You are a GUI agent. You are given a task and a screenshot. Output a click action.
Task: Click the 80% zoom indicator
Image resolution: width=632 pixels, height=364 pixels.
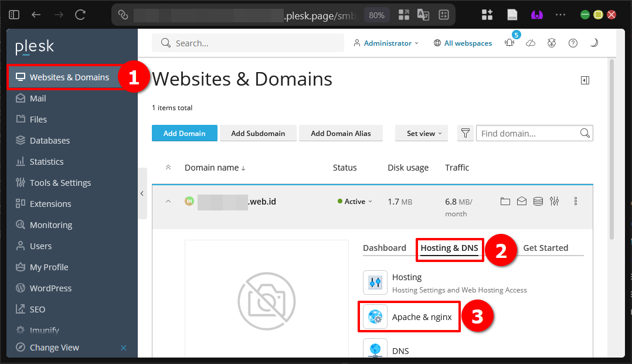[376, 15]
